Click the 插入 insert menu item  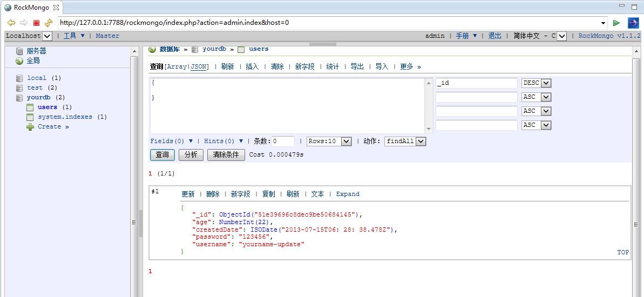(252, 67)
